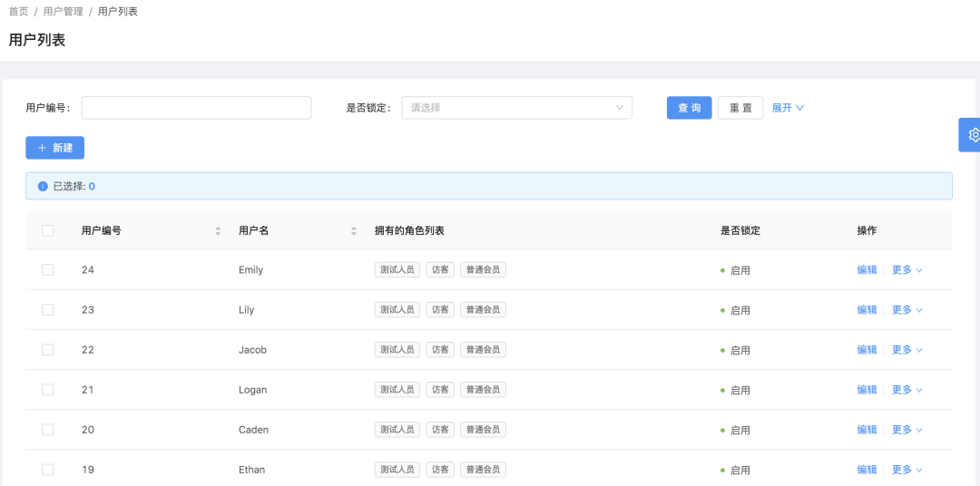The image size is (980, 486).
Task: Click 编辑 for user Caden
Action: tap(867, 430)
